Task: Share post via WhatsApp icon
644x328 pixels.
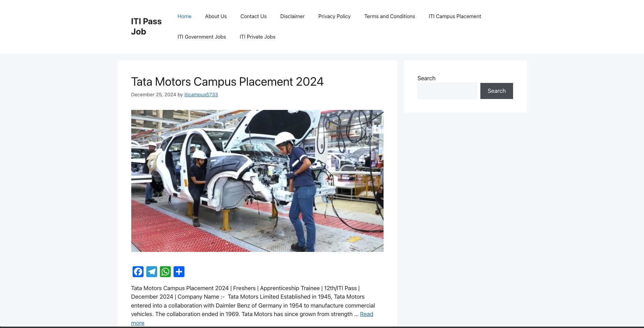Action: (x=165, y=272)
